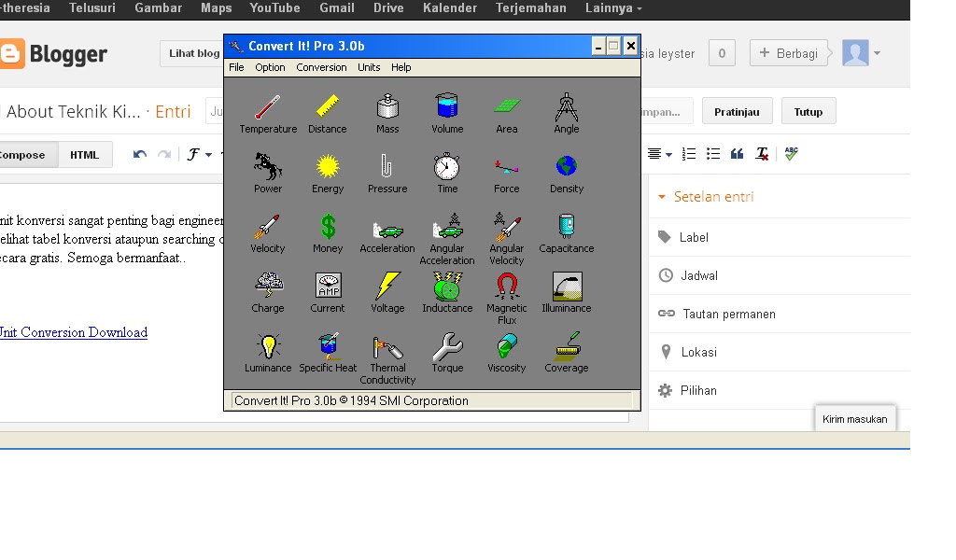The width and height of the screenshot is (956, 560).
Task: Open the text alignment dropdown
Action: pos(660,154)
